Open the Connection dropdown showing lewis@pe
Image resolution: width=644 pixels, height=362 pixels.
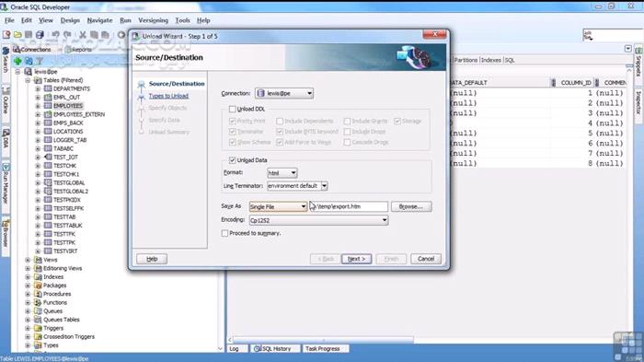click(x=284, y=93)
